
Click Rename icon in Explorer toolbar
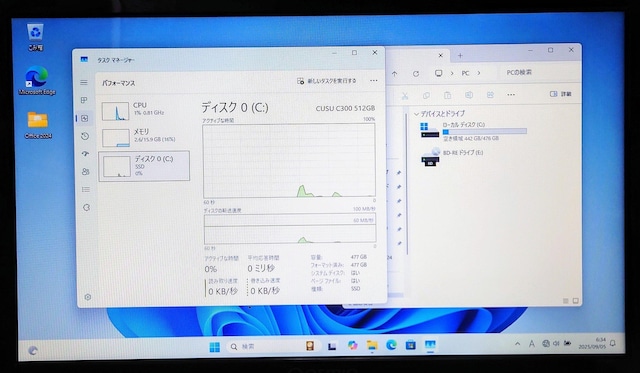469,95
